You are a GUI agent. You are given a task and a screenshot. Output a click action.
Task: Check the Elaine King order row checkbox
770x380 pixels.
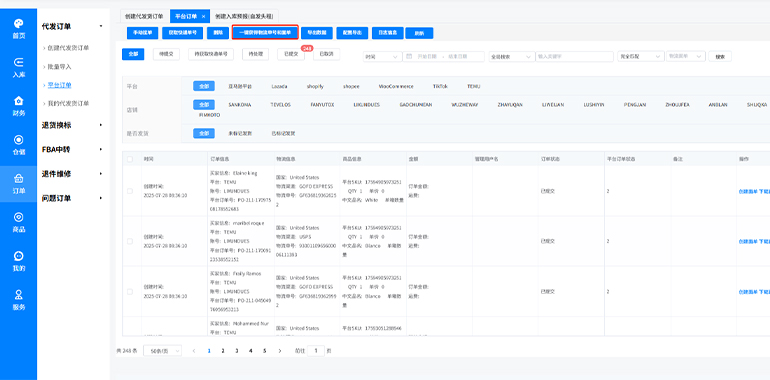130,191
